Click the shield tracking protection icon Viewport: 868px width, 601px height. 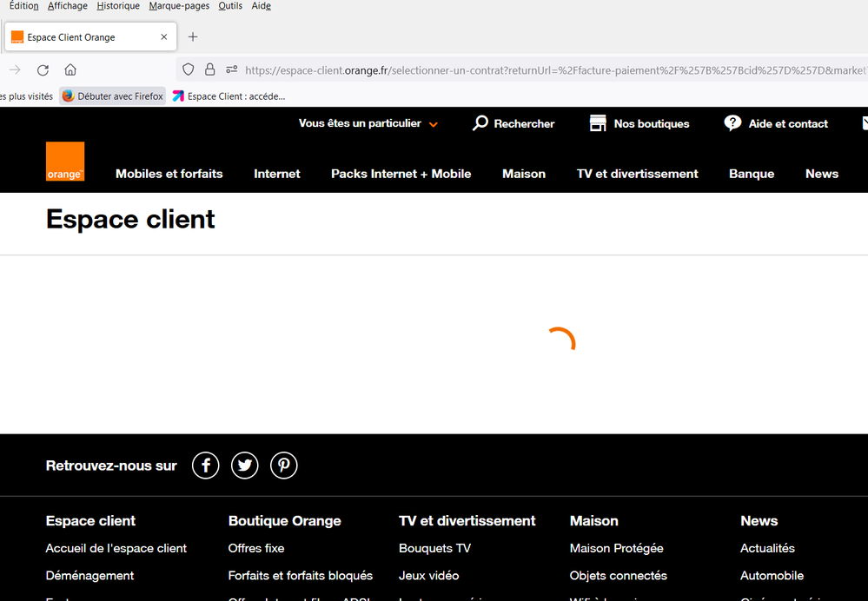tap(188, 70)
